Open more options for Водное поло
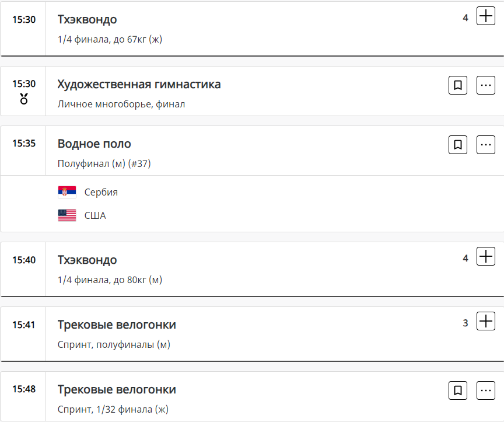 (x=486, y=144)
